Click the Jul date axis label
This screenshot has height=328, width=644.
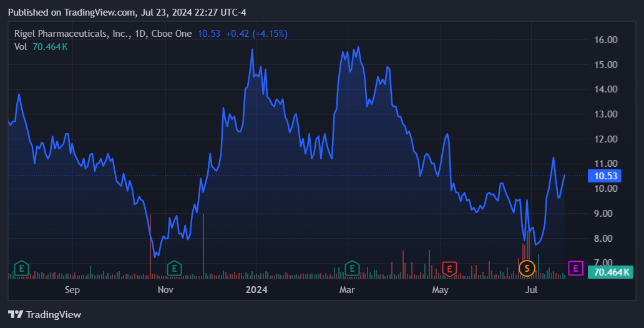pyautogui.click(x=531, y=290)
